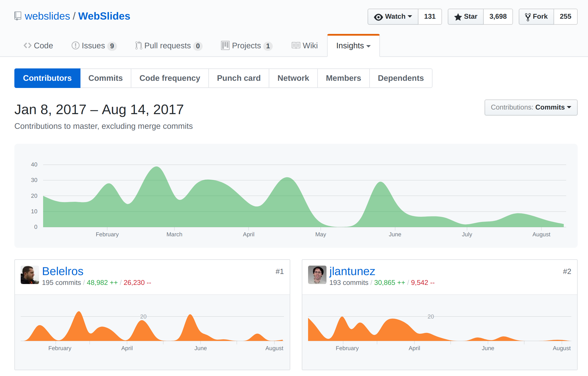Star the WebSlides repository
The width and height of the screenshot is (588, 376).
click(x=465, y=17)
